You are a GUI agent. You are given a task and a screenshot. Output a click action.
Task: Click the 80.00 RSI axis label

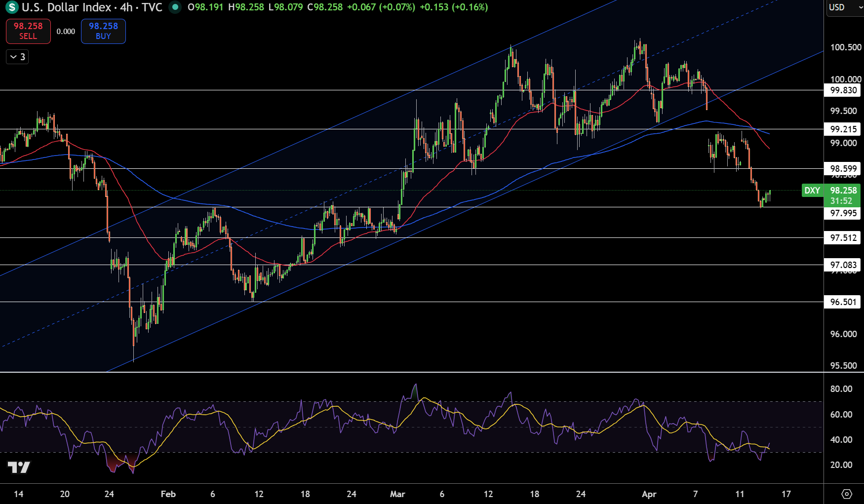tap(841, 389)
